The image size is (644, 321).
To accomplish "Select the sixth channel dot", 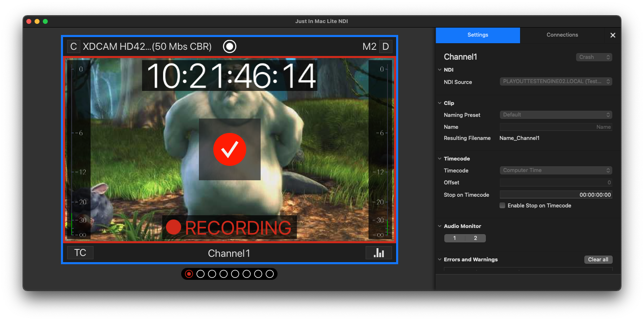I will click(247, 274).
